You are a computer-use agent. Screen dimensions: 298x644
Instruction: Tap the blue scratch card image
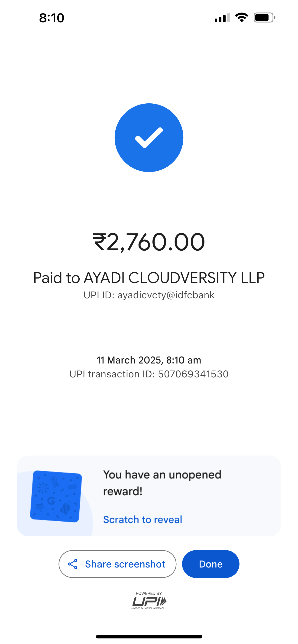coord(56,496)
